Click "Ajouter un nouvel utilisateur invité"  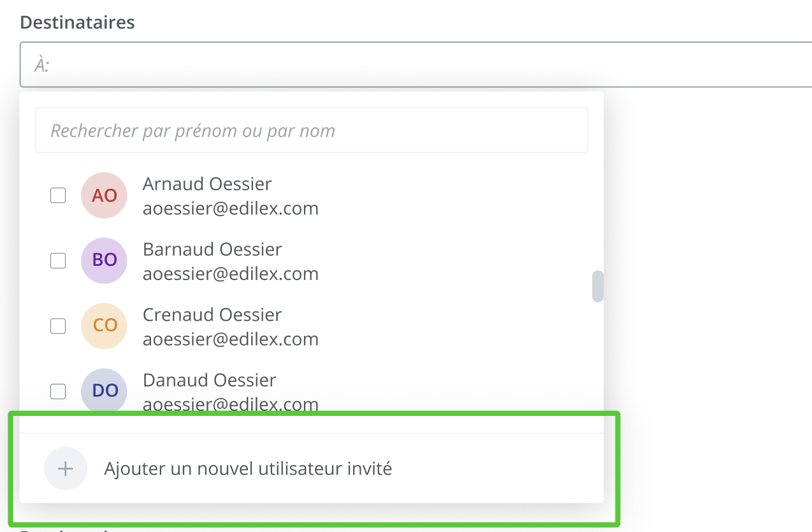click(248, 469)
